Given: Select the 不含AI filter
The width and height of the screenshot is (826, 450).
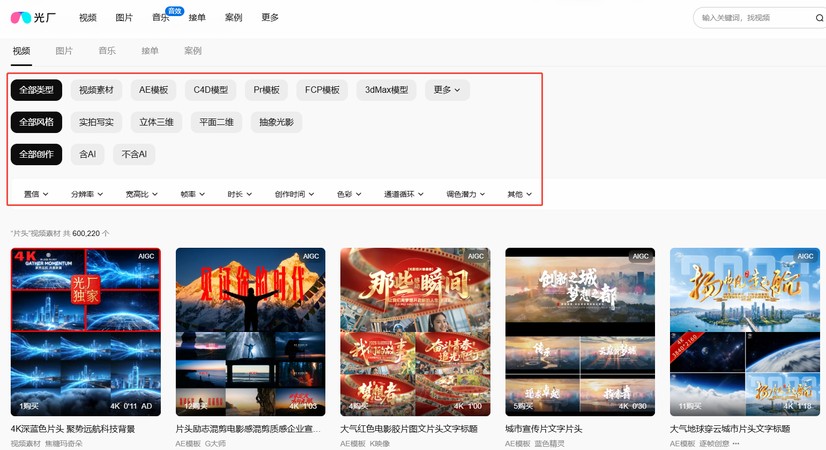Looking at the screenshot, I should coord(134,154).
